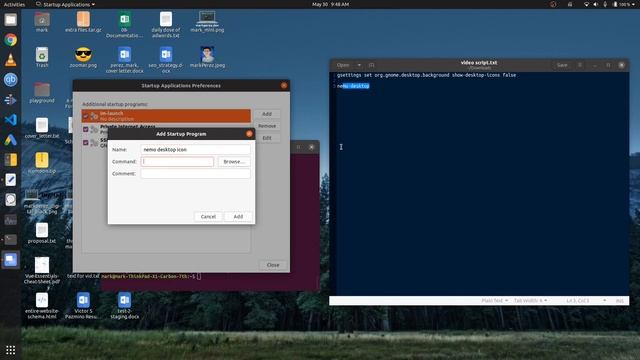Image resolution: width=640 pixels, height=360 pixels.
Task: Open the Ln/Col position dropdown
Action: pyautogui.click(x=586, y=300)
